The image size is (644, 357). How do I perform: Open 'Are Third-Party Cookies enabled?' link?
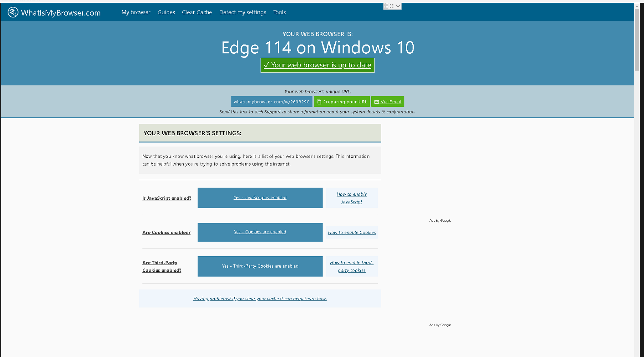[162, 267]
